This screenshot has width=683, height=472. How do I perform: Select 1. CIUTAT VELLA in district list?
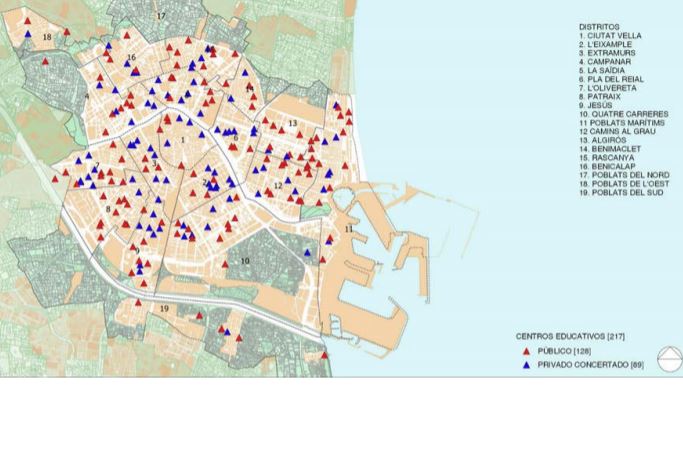(x=610, y=36)
